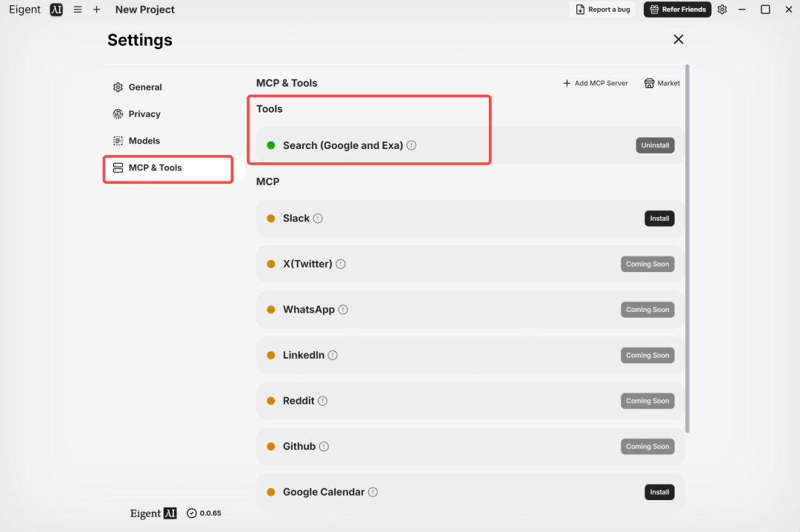Click Report a bug button

[602, 10]
